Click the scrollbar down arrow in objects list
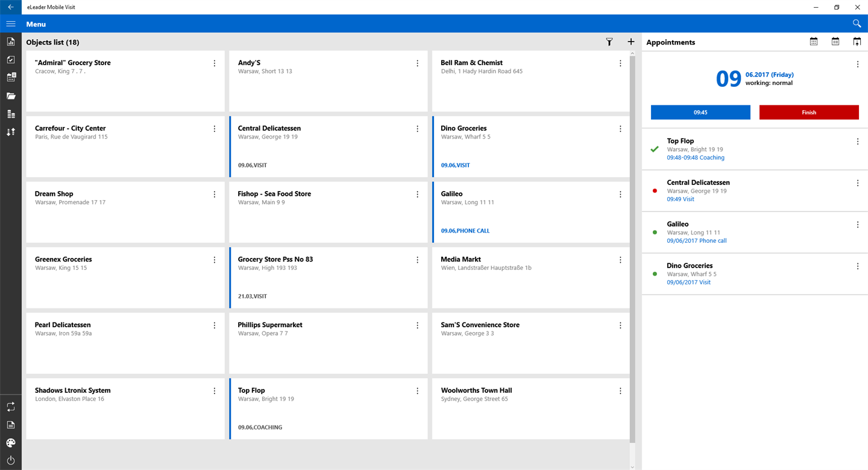 (632, 466)
